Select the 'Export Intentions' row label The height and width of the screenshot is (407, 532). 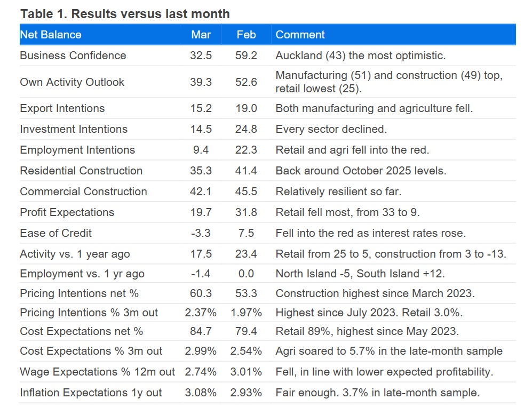pyautogui.click(x=62, y=108)
